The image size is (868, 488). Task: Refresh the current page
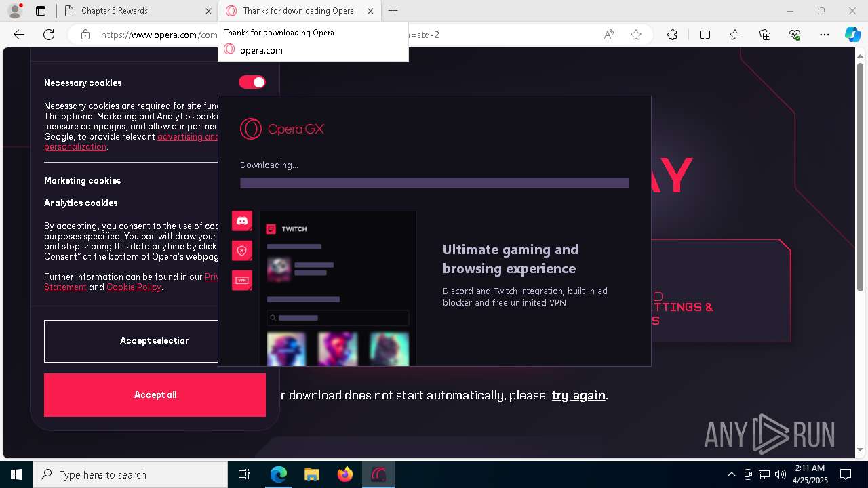click(49, 35)
